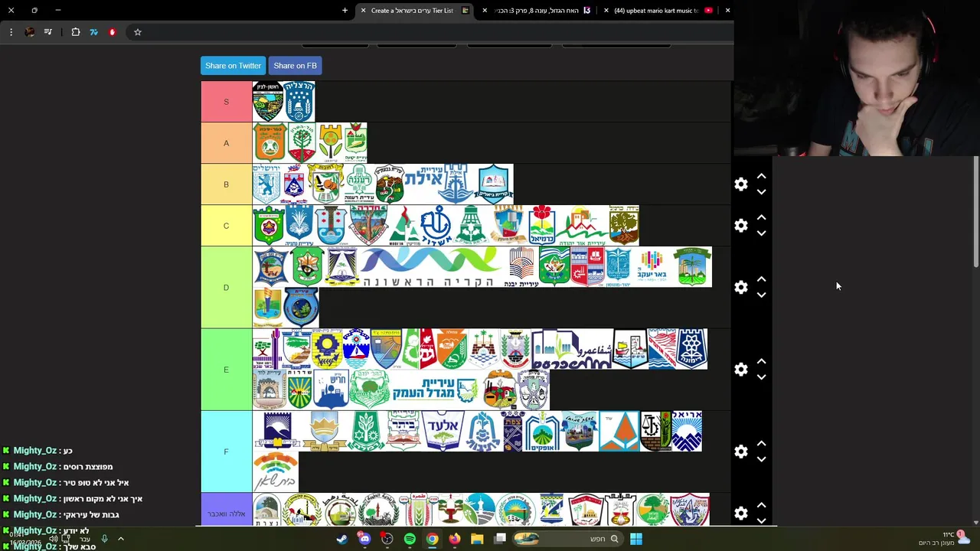Select the orange A tier label

tap(226, 143)
